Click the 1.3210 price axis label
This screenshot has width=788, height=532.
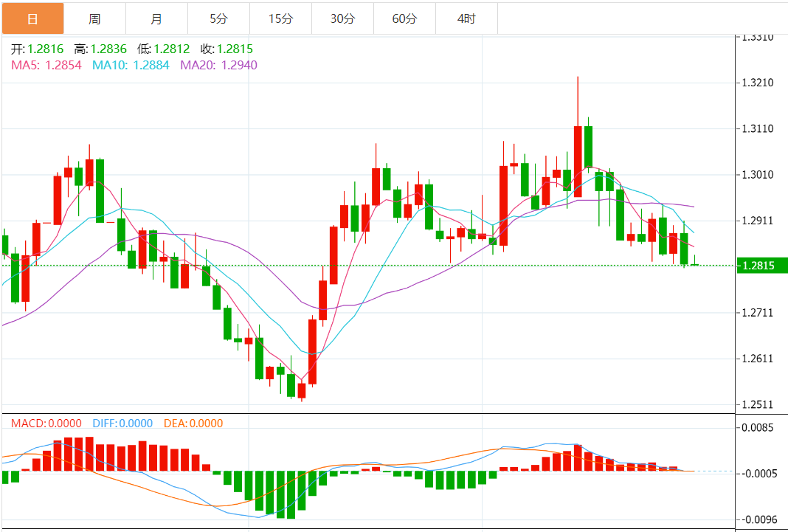(x=757, y=83)
